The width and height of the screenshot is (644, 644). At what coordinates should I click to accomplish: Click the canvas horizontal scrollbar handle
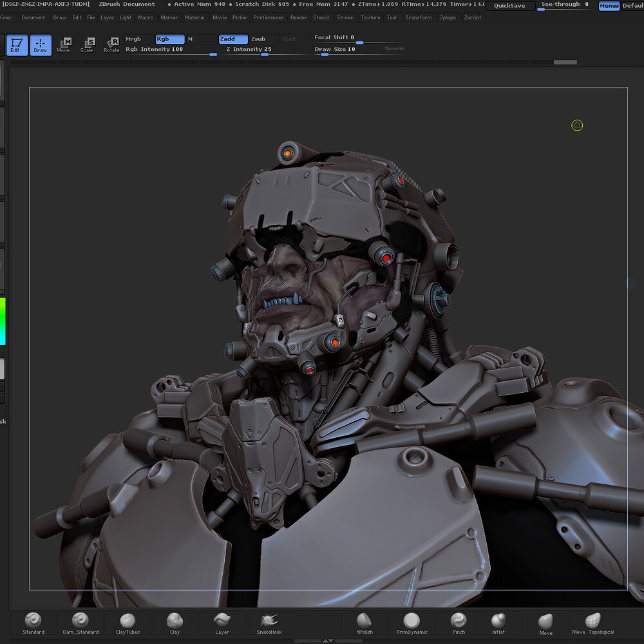(565, 62)
